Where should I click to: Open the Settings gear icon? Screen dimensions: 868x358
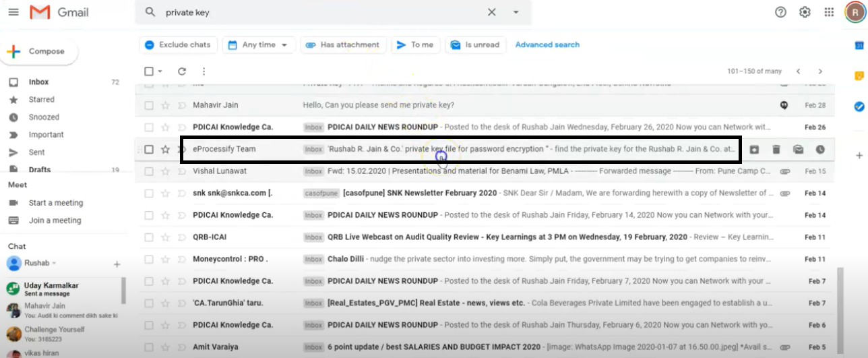coord(805,12)
